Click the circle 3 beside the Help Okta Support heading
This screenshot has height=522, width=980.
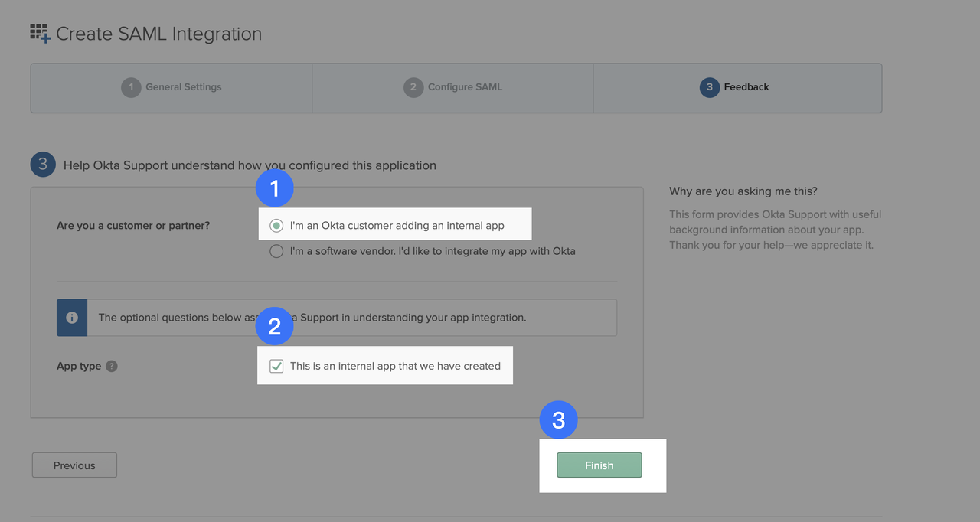[43, 164]
